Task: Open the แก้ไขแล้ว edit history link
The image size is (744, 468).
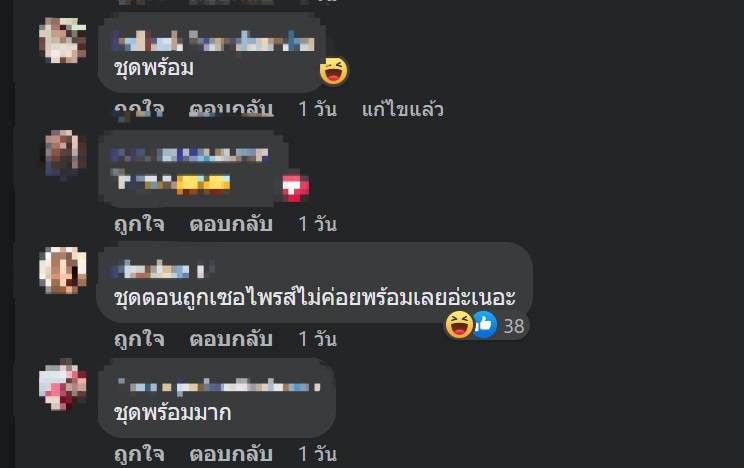Action: point(402,109)
